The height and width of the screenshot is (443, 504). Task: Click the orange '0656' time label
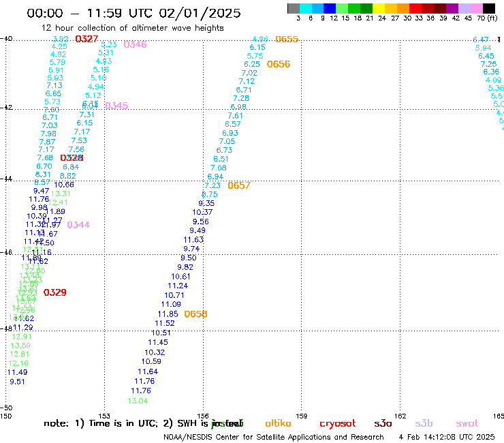pos(279,64)
